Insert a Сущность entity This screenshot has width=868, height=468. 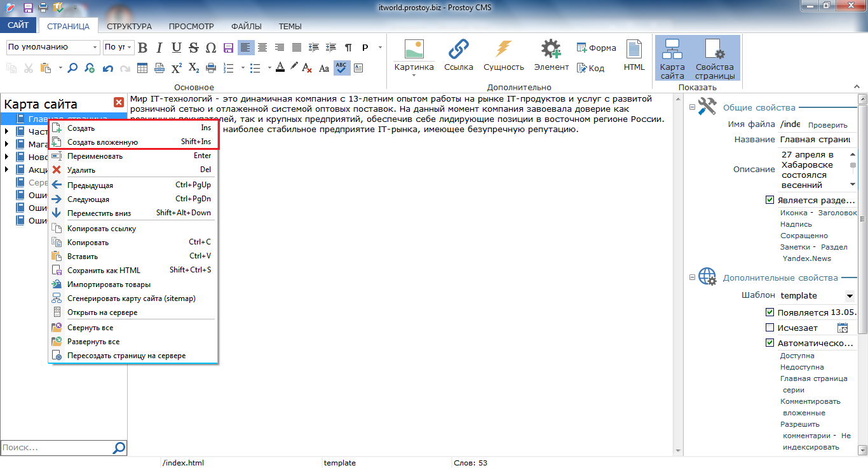[503, 56]
